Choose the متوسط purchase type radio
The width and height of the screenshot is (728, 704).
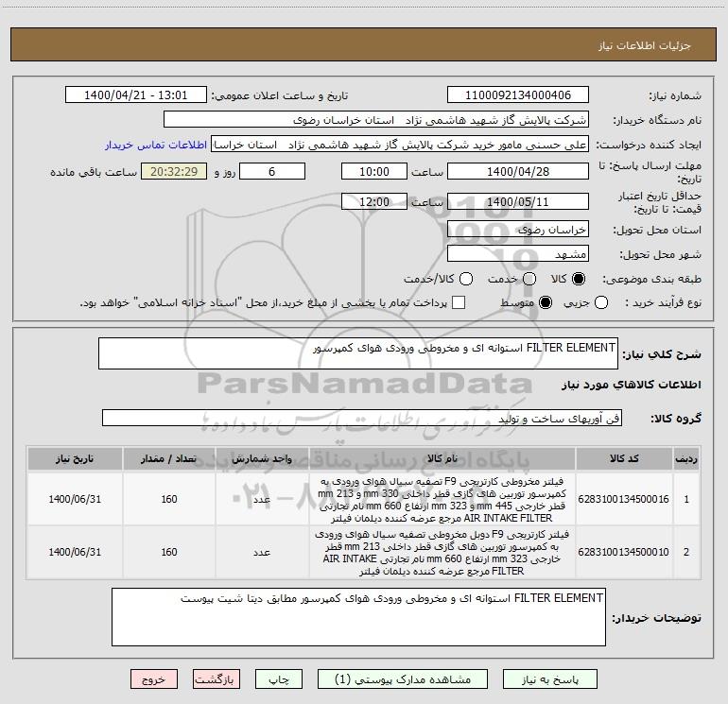(x=546, y=302)
